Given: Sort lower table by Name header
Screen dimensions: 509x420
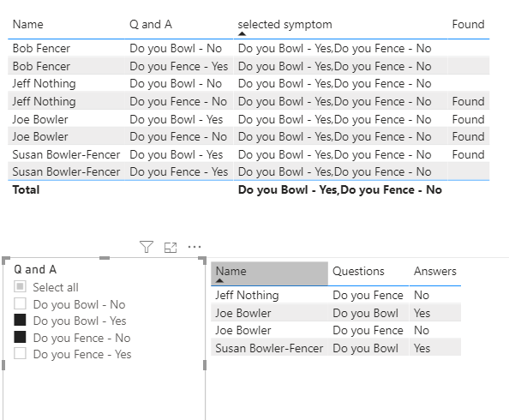Looking at the screenshot, I should tap(231, 271).
